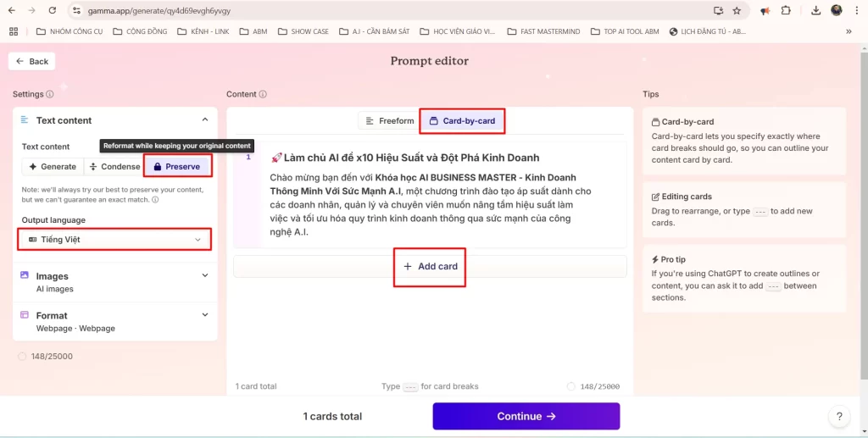This screenshot has height=438, width=868.
Task: Select the Condense text content mode
Action: [114, 167]
